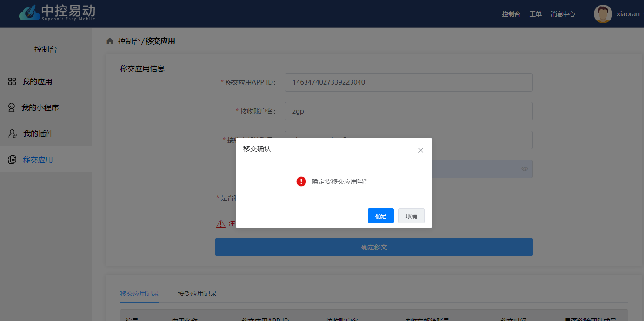Select 移交应用 in sidebar

[38, 160]
